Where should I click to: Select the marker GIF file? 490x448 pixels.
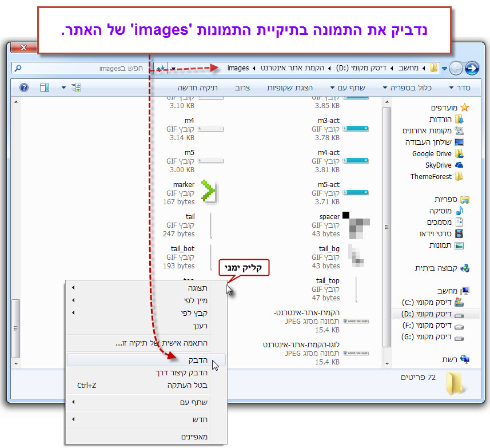tap(190, 193)
